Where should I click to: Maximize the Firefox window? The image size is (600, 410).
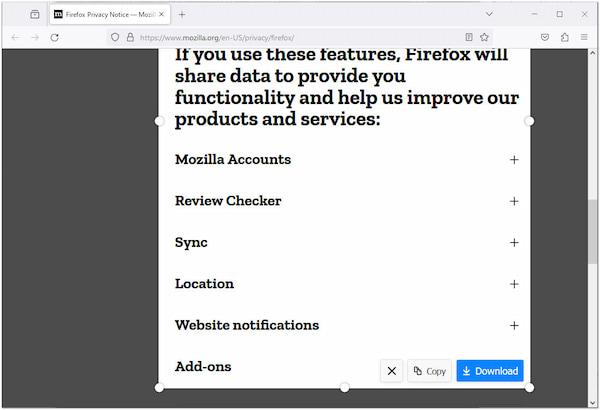(559, 14)
